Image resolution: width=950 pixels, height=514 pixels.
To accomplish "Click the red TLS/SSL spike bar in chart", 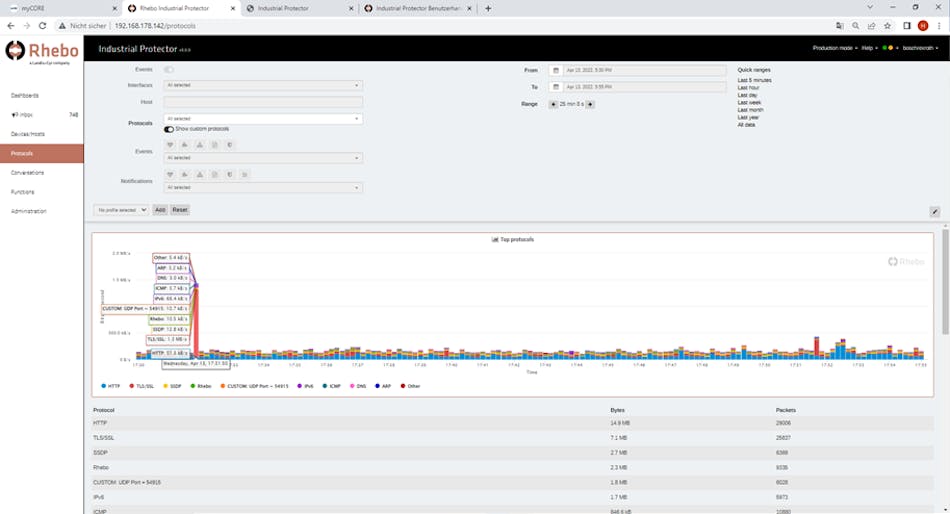I will pos(196,321).
